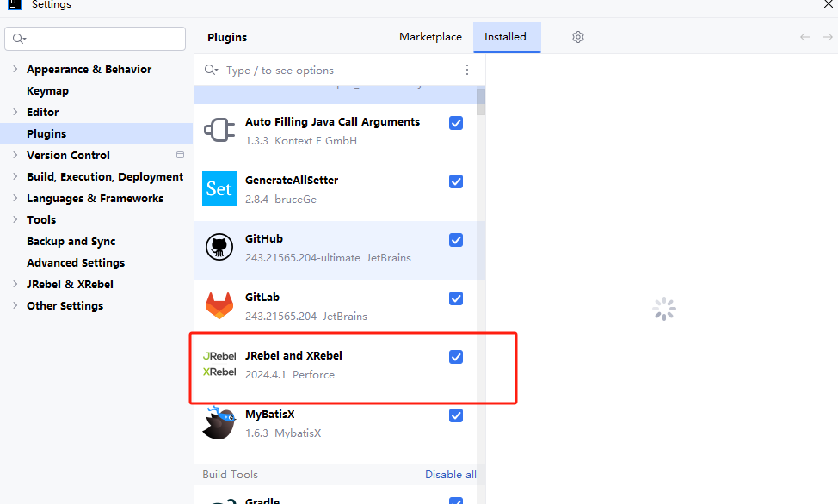Screen dimensions: 838x504
Task: Click the GitLab fox icon
Action: tap(219, 306)
